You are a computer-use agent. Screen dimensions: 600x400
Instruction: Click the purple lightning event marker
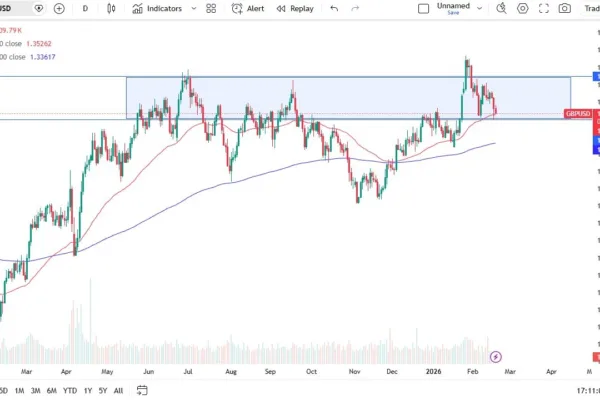pyautogui.click(x=496, y=357)
